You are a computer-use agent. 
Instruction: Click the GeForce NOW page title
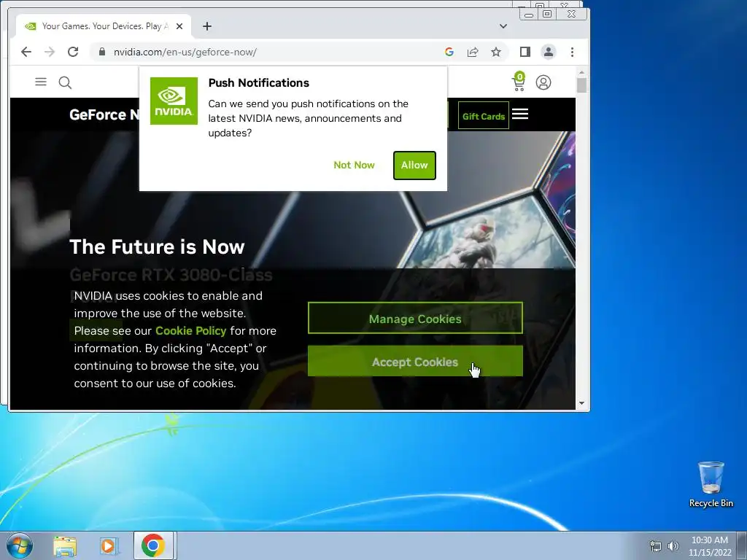click(104, 114)
